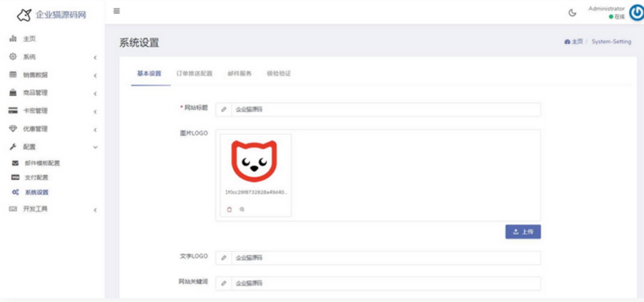Open Administrator avatar power icon
Image resolution: width=644 pixels, height=302 pixels.
tap(636, 13)
